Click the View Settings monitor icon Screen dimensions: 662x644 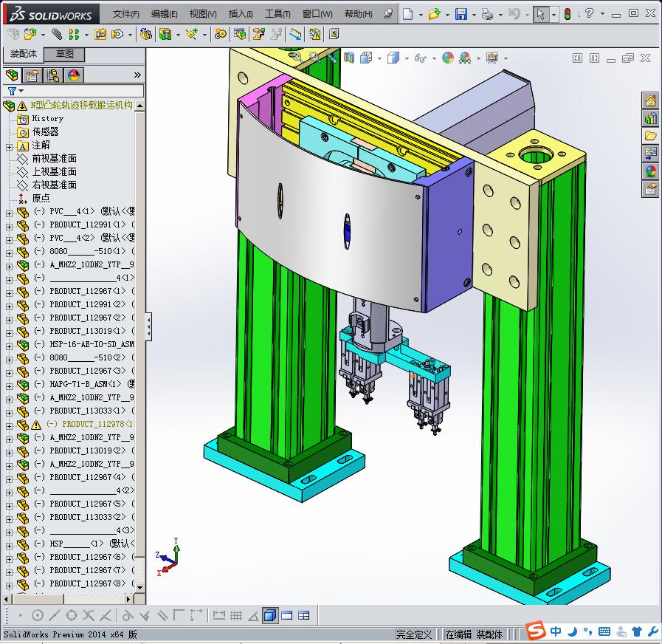492,58
